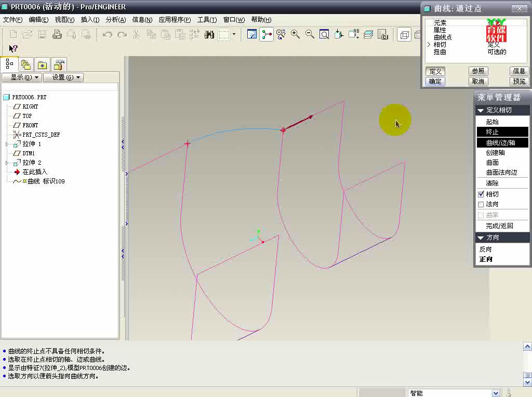The width and height of the screenshot is (532, 397).
Task: Open the Model Tree navigator tab
Action: [9, 64]
